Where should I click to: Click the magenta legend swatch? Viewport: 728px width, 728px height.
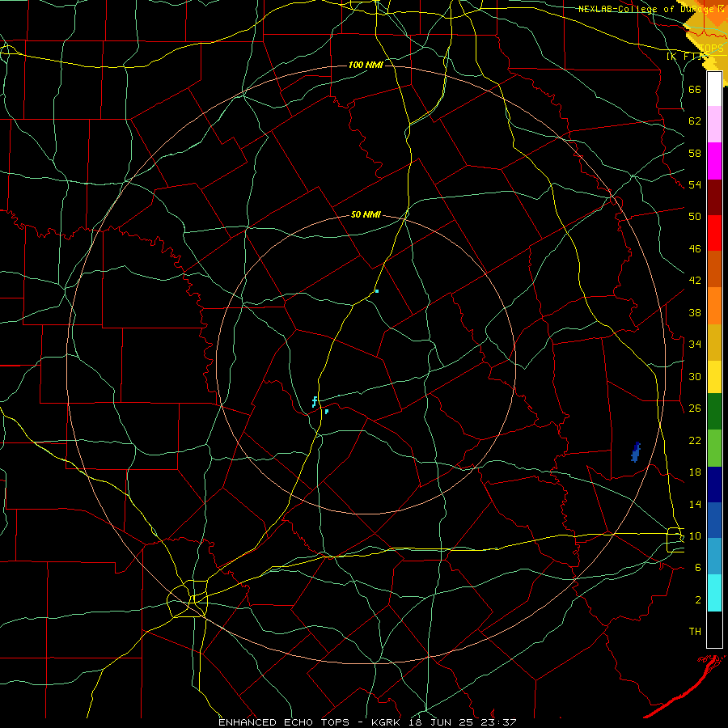tap(714, 161)
